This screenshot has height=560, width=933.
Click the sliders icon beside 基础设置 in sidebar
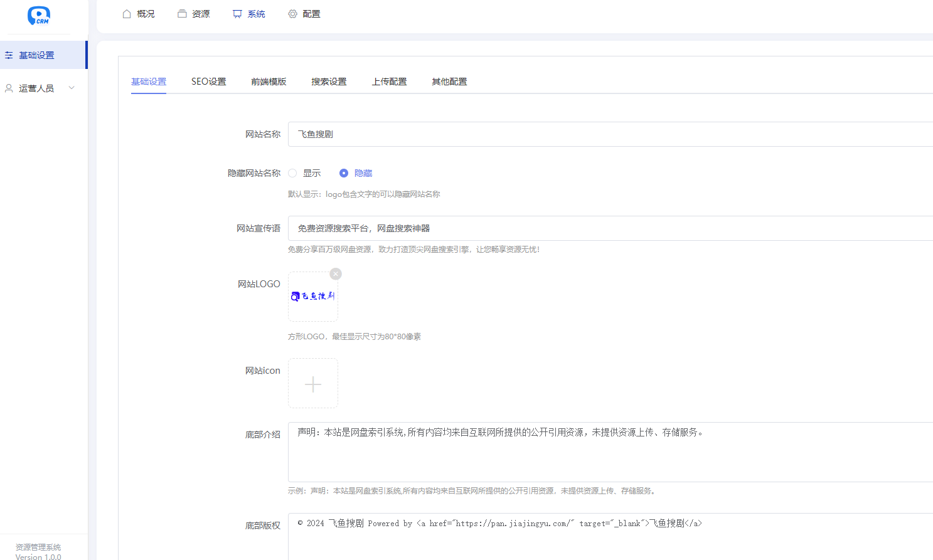9,55
